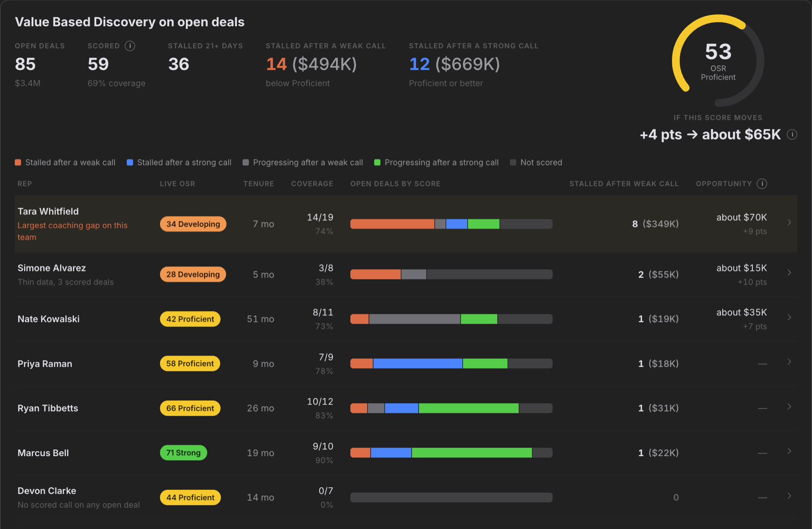Click the '51 mo' tenure value

click(260, 319)
